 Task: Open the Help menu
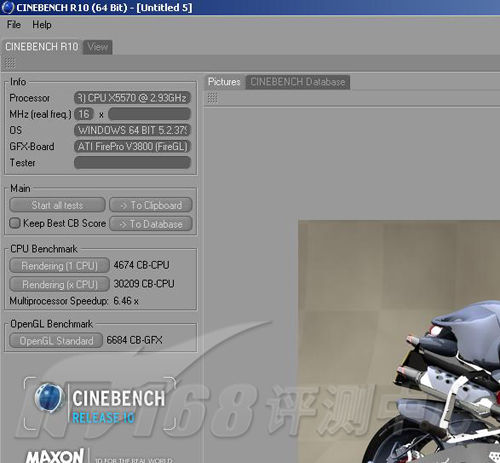[x=42, y=25]
